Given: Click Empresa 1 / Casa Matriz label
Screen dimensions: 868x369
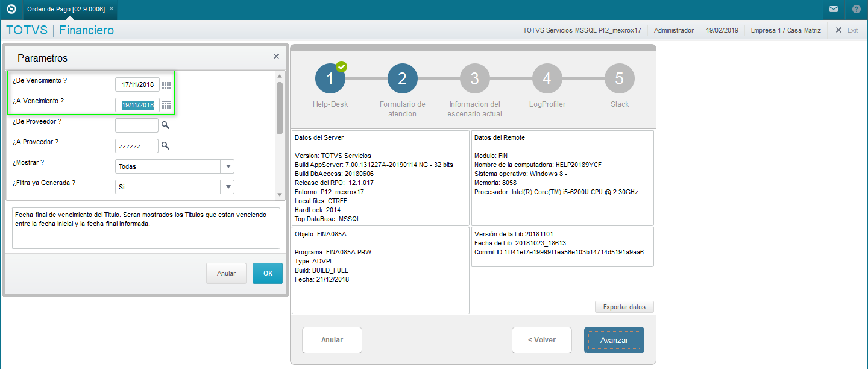Looking at the screenshot, I should [x=785, y=30].
